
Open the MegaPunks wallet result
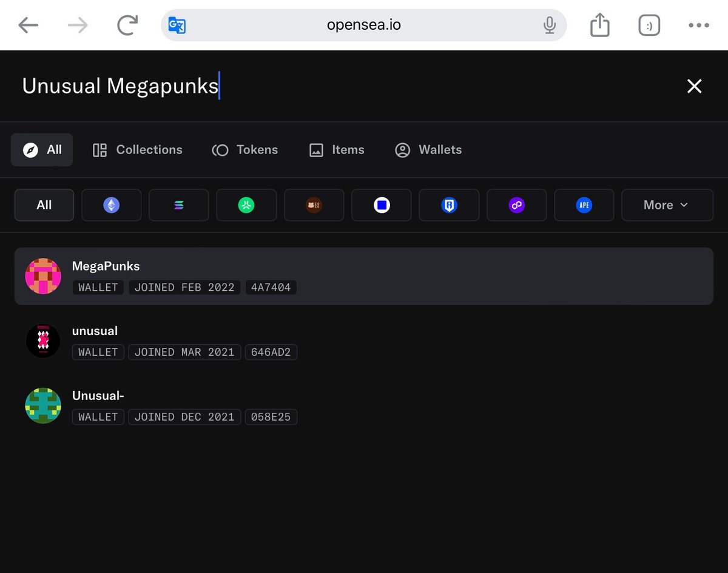click(364, 276)
